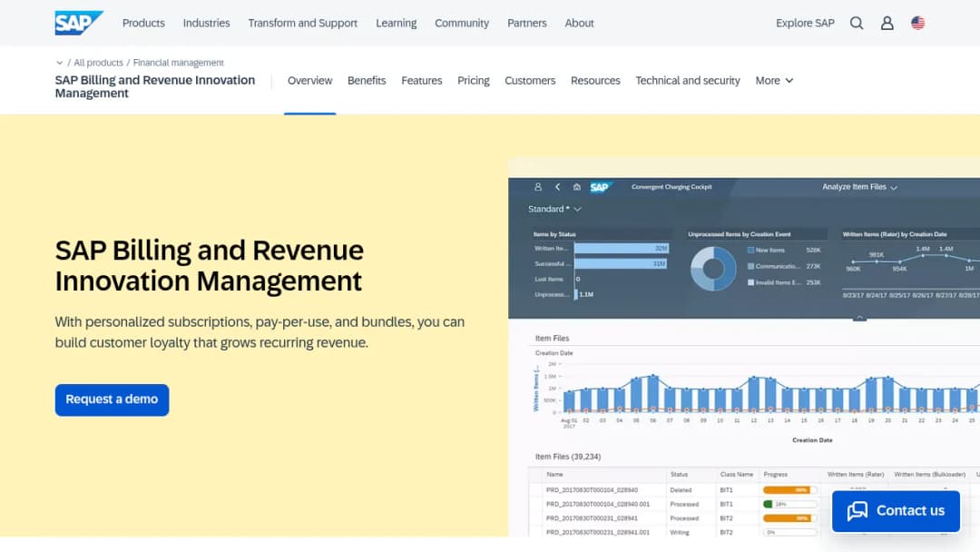Open the About menu

tap(579, 23)
